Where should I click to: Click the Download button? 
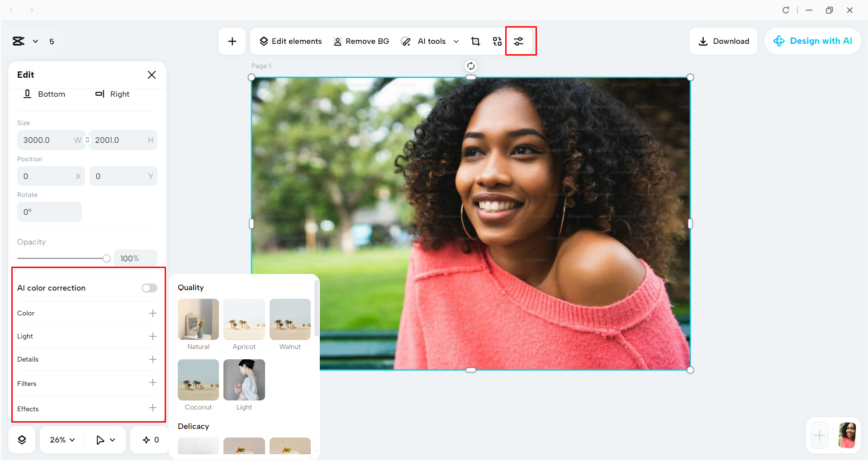point(723,41)
